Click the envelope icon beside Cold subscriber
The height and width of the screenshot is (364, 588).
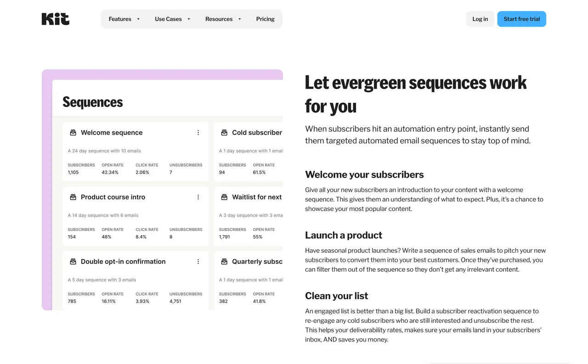(x=224, y=132)
